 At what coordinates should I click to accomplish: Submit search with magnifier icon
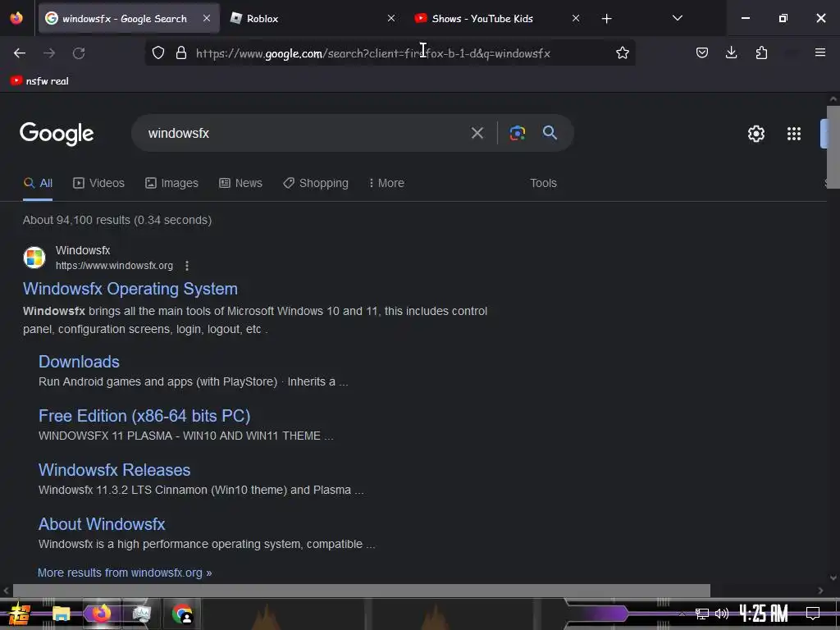tap(550, 133)
